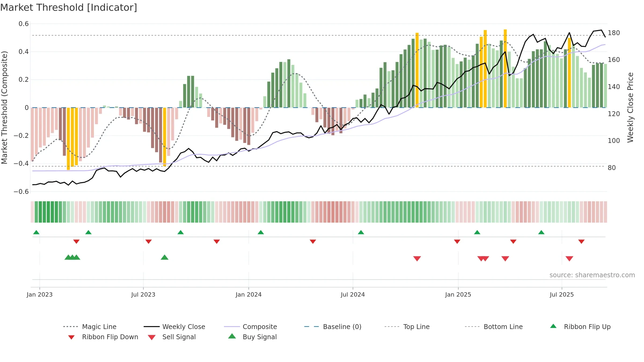Click the Jul 2025 x-axis label
This screenshot has width=644, height=362.
click(562, 294)
